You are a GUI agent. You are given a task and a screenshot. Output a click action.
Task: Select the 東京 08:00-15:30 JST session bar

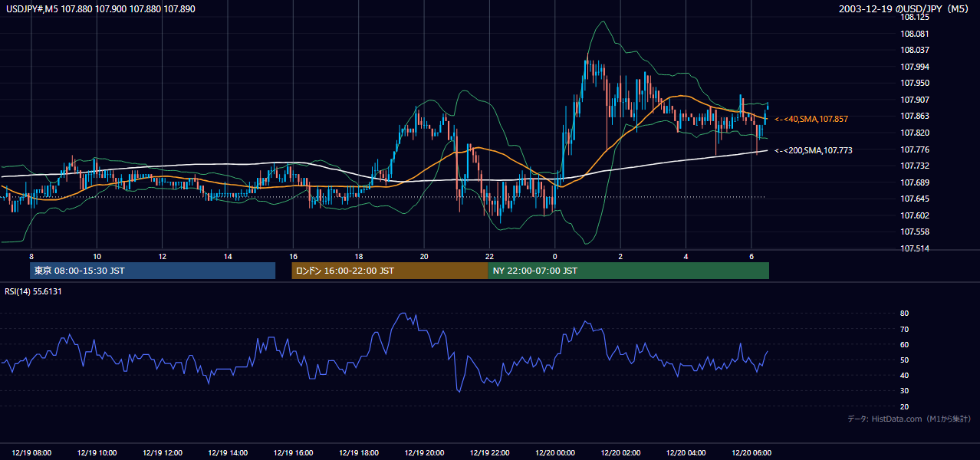point(153,271)
